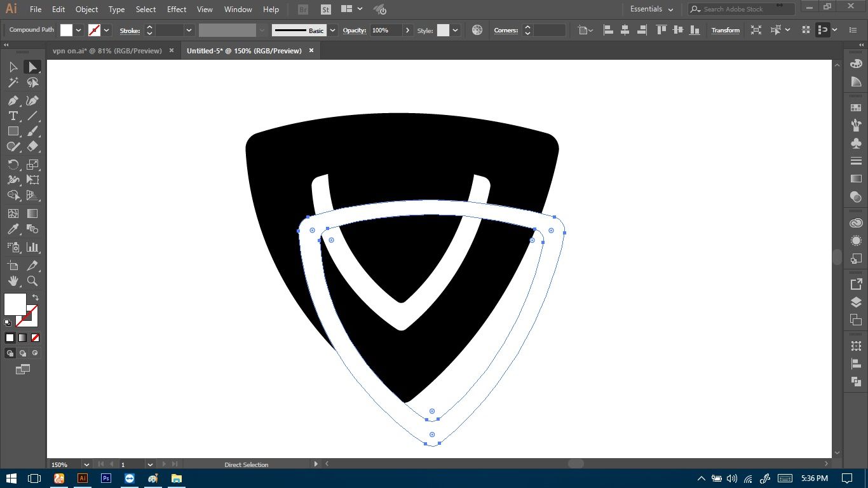Select the Hand tool
Image resolution: width=868 pixels, height=488 pixels.
point(13,280)
